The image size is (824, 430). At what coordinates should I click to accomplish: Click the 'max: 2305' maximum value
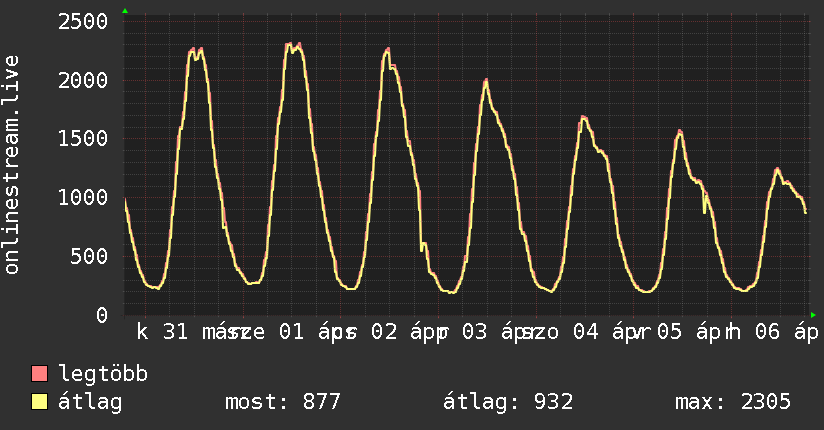(x=733, y=402)
